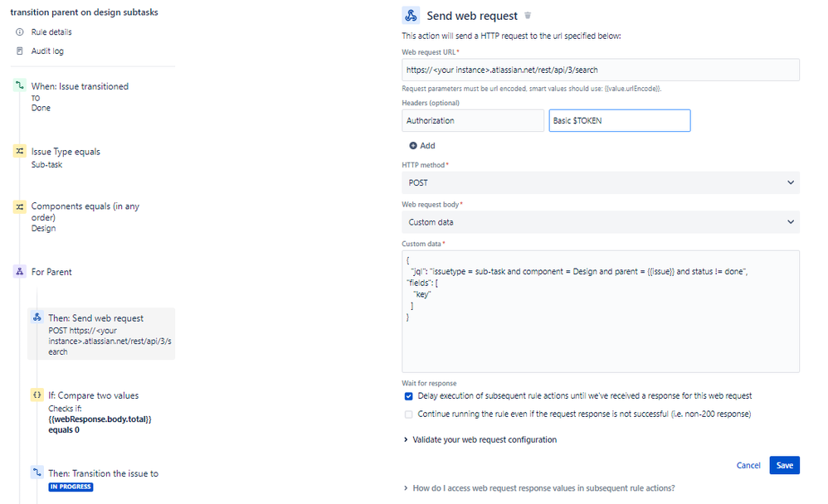Open Rule details in the sidebar

pyautogui.click(x=51, y=32)
